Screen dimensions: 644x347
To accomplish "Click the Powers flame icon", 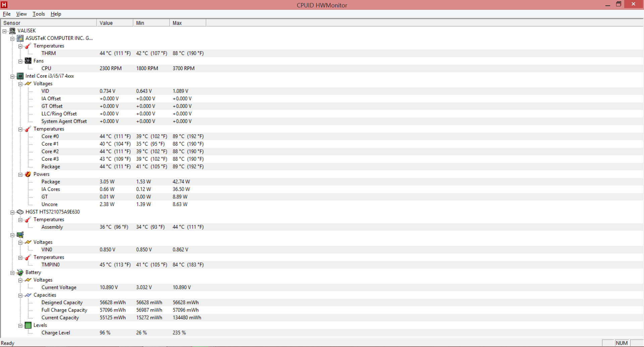I will (28, 174).
